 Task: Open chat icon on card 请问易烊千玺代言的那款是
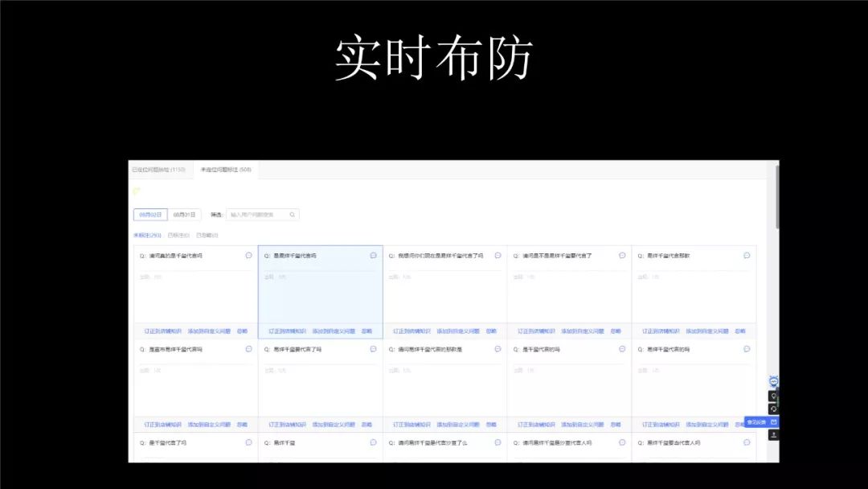[497, 349]
